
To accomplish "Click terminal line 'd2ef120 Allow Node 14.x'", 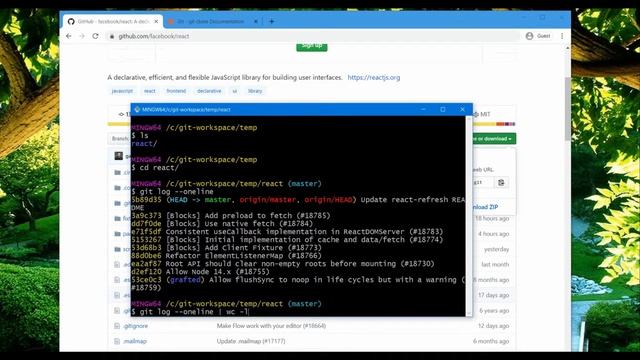I will pyautogui.click(x=200, y=271).
